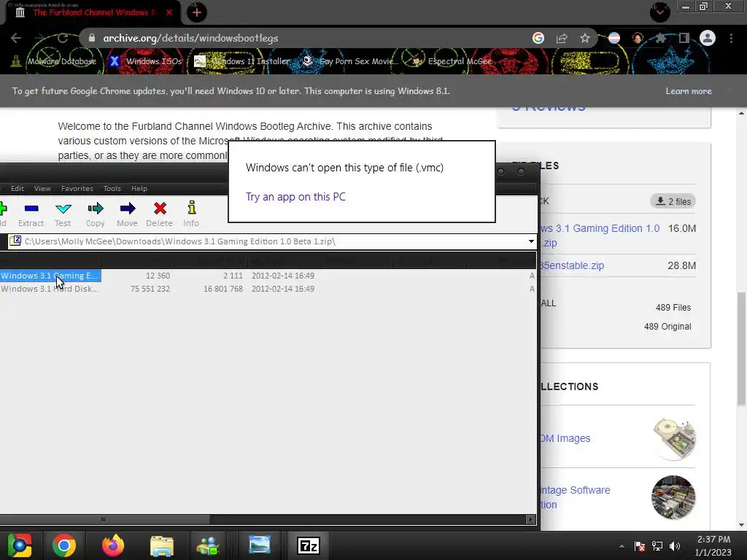The image size is (747, 560).
Task: Click the 2 files download button
Action: pyautogui.click(x=673, y=201)
